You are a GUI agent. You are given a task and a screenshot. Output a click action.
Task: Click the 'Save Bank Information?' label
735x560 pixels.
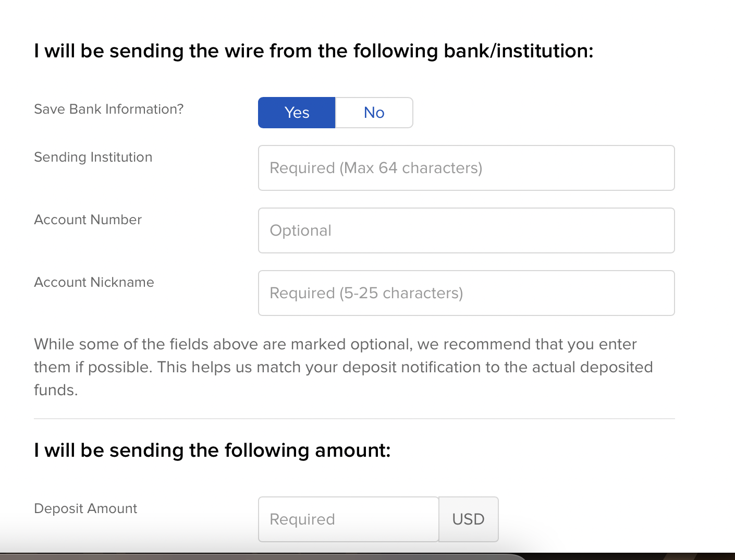point(109,109)
